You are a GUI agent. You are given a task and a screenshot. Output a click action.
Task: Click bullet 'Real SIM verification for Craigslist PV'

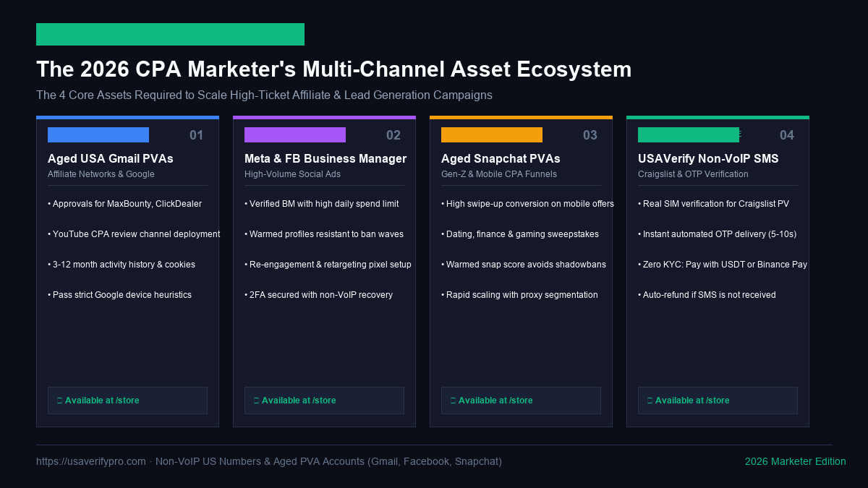(x=713, y=204)
